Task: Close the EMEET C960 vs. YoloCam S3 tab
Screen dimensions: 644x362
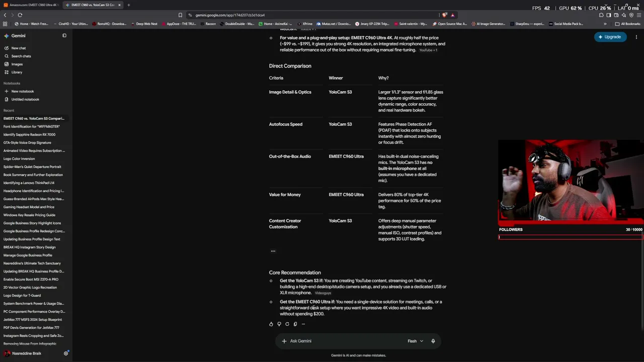Action: point(119,5)
